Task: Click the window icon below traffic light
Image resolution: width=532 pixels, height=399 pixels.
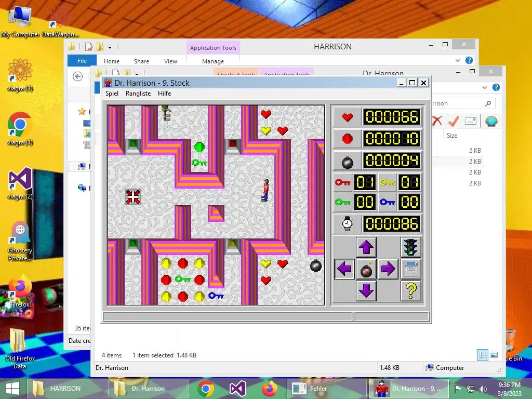Action: [x=411, y=269]
